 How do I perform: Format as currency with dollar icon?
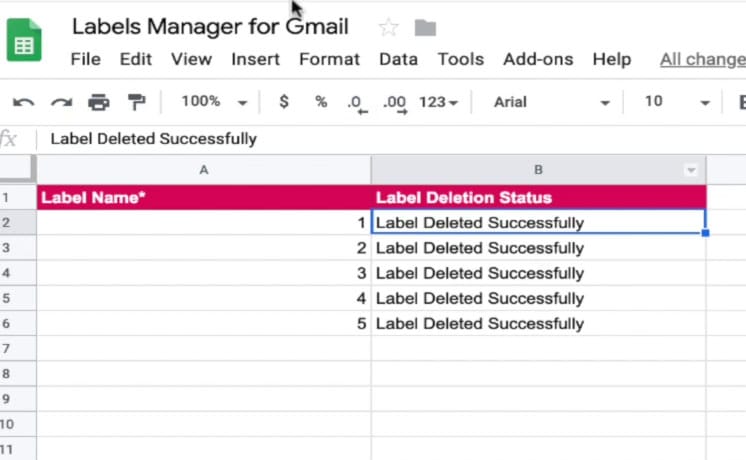(x=284, y=101)
